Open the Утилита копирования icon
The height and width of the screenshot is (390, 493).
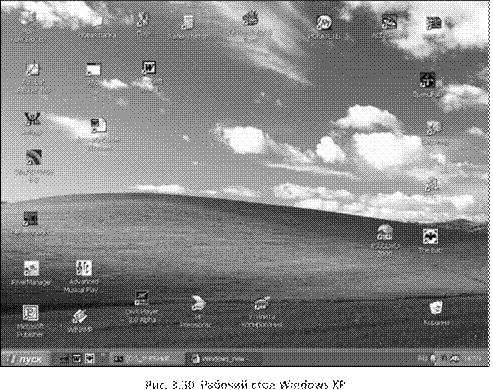click(x=262, y=303)
